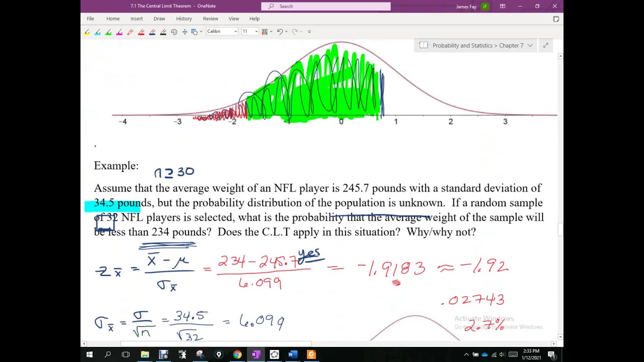644x362 pixels.
Task: Open Microsoft Word from taskbar
Action: coord(292,355)
